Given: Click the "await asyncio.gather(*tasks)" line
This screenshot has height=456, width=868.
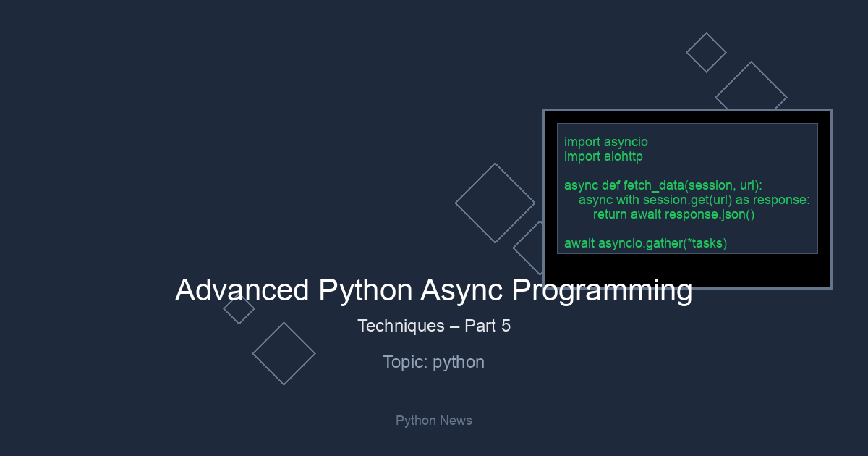Looking at the screenshot, I should tap(645, 243).
